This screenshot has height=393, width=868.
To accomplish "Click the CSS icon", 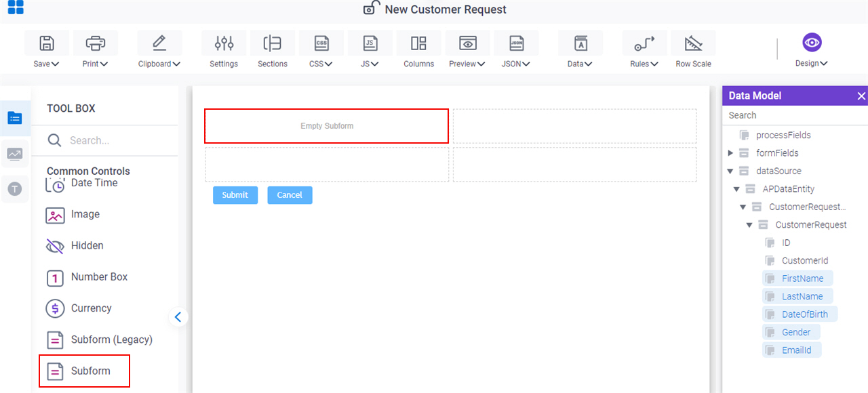I will pyautogui.click(x=321, y=43).
